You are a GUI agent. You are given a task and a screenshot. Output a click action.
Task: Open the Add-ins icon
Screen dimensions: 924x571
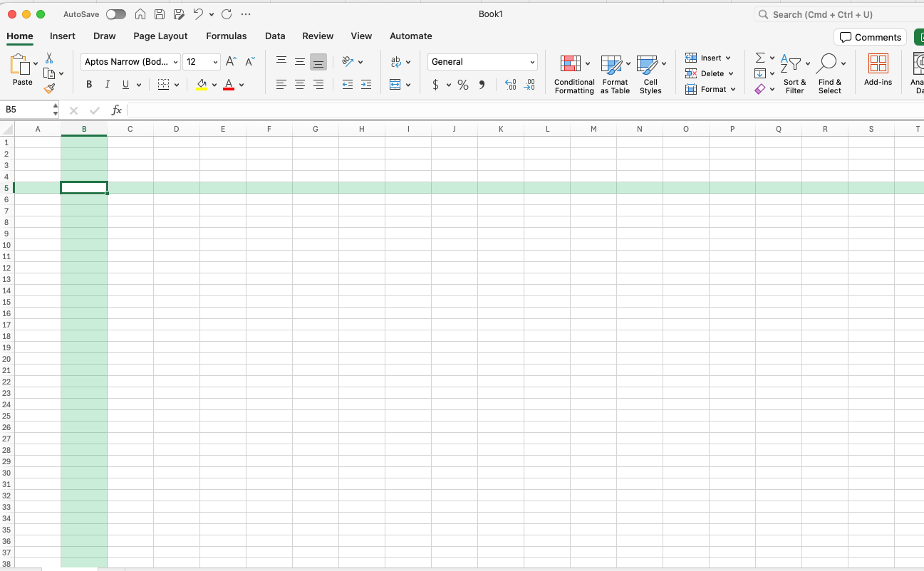point(878,70)
